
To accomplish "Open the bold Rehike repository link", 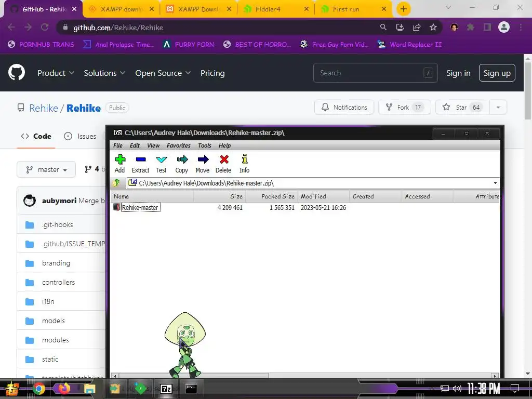I will point(84,108).
